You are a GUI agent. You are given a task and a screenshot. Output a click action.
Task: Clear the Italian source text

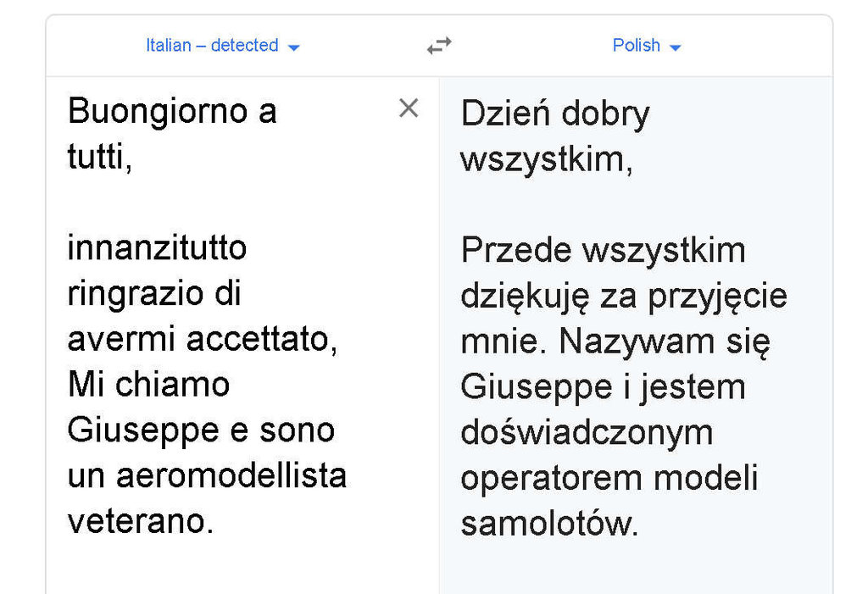coord(409,108)
